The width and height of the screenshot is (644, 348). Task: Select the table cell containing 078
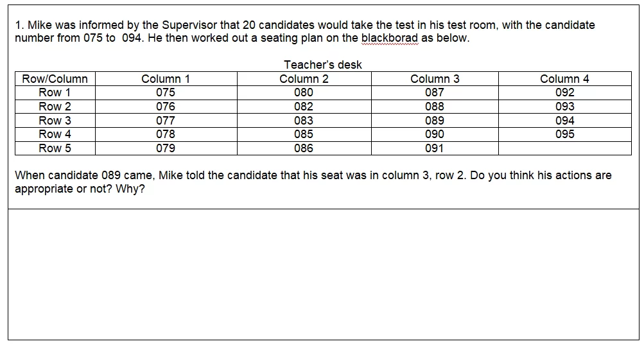click(166, 134)
